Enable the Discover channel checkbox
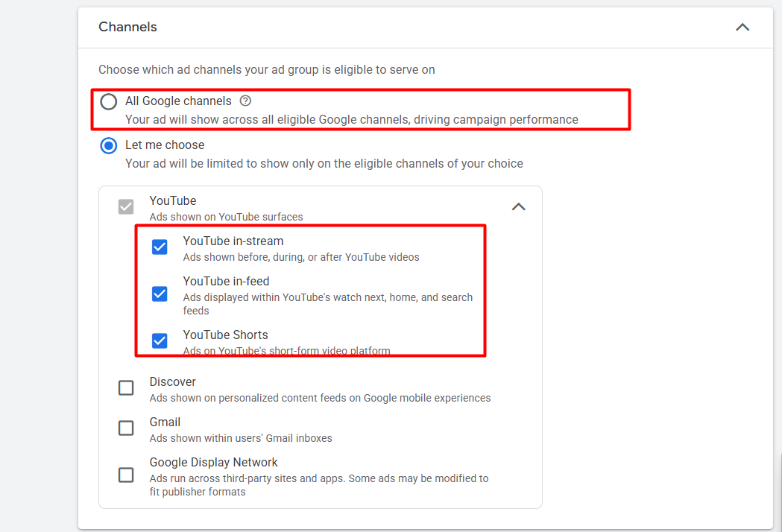Image resolution: width=782 pixels, height=532 pixels. click(x=126, y=388)
